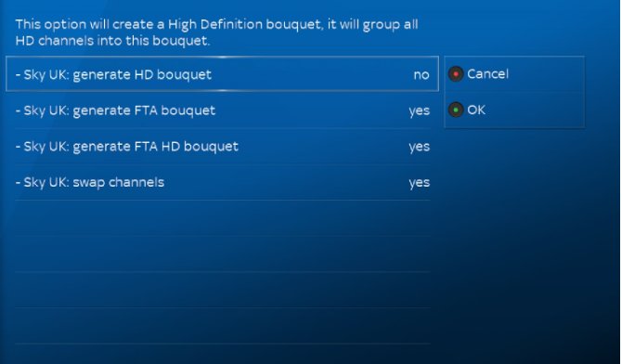The width and height of the screenshot is (622, 364).
Task: Confirm settings with the OK label
Action: click(x=476, y=110)
